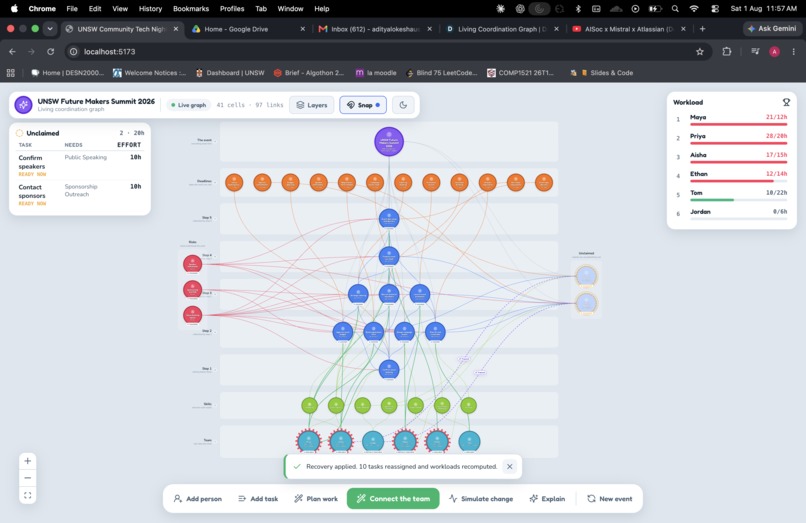Close the Inbox Gmail tab

pyautogui.click(x=429, y=29)
